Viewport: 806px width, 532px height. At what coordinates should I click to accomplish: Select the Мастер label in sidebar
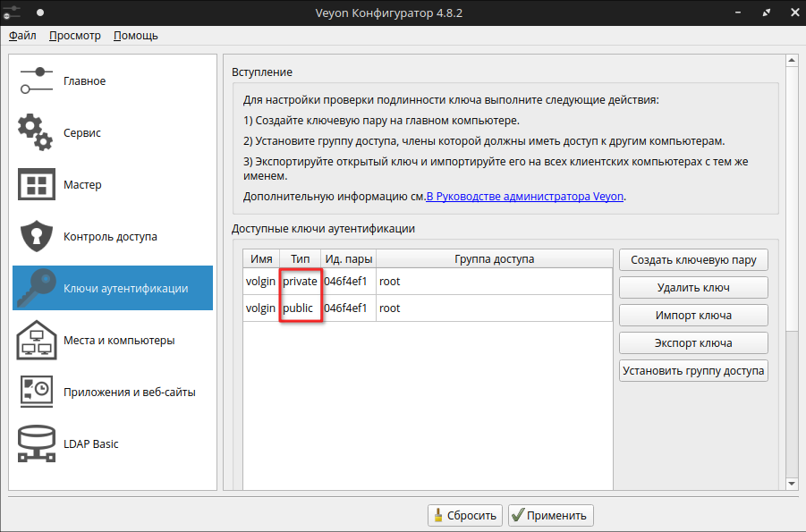point(83,184)
